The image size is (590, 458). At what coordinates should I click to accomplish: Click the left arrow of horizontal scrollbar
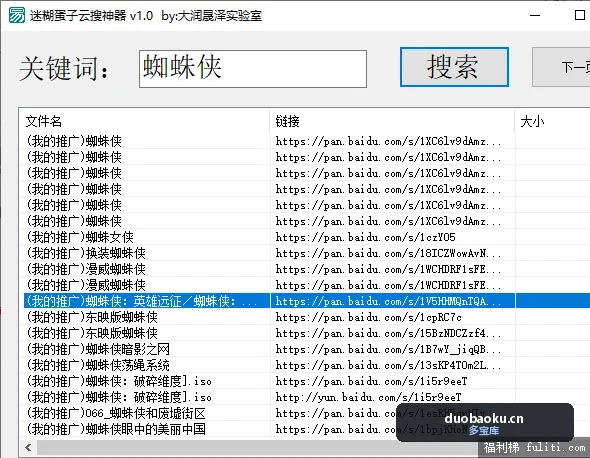click(28, 447)
